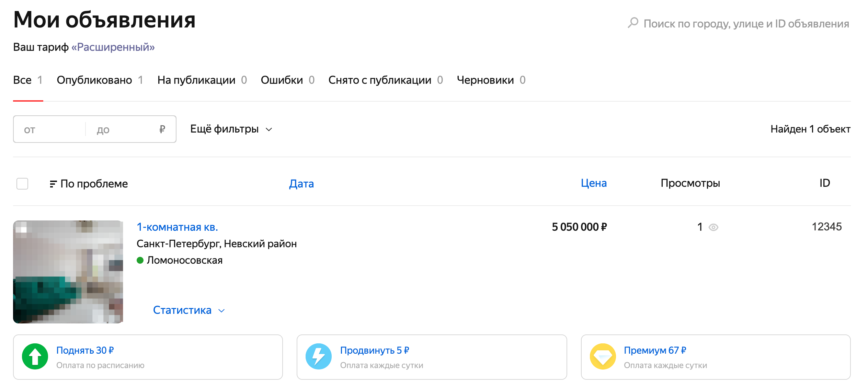Click the sort lines icon by 'По проблеме'
Image resolution: width=868 pixels, height=388 pixels.
pyautogui.click(x=53, y=184)
